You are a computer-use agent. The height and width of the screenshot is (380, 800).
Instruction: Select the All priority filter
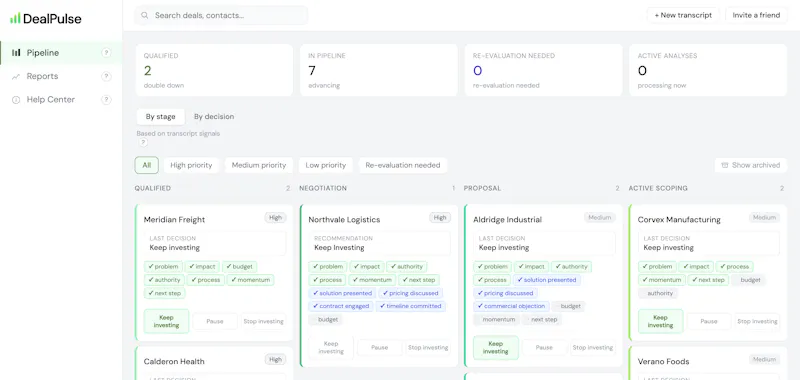click(x=147, y=165)
